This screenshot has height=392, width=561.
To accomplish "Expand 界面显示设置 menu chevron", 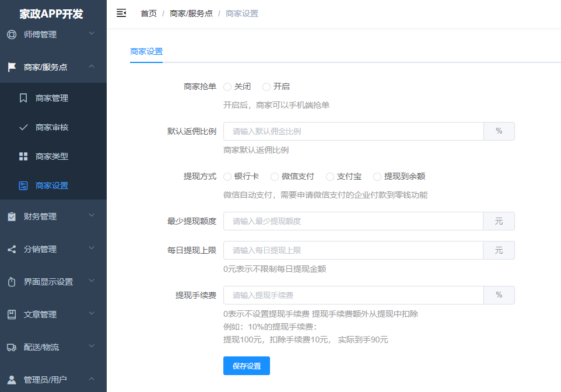I will (x=92, y=281).
